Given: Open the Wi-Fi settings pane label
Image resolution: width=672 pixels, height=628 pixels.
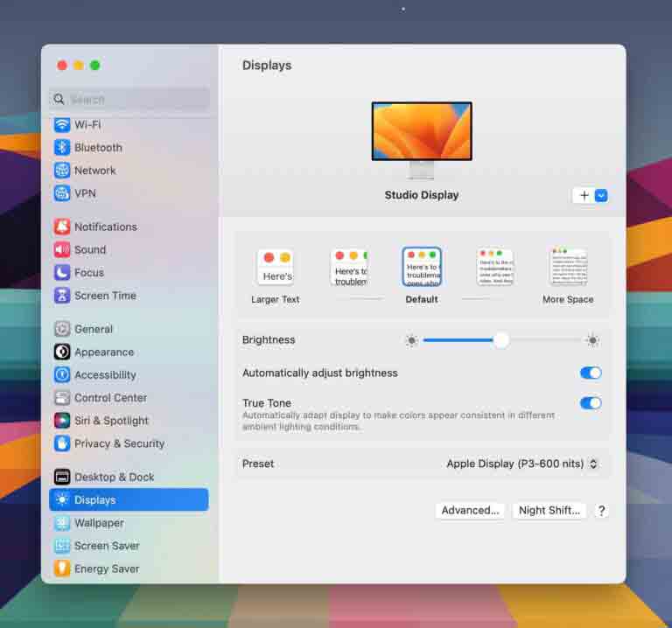Looking at the screenshot, I should tap(87, 125).
